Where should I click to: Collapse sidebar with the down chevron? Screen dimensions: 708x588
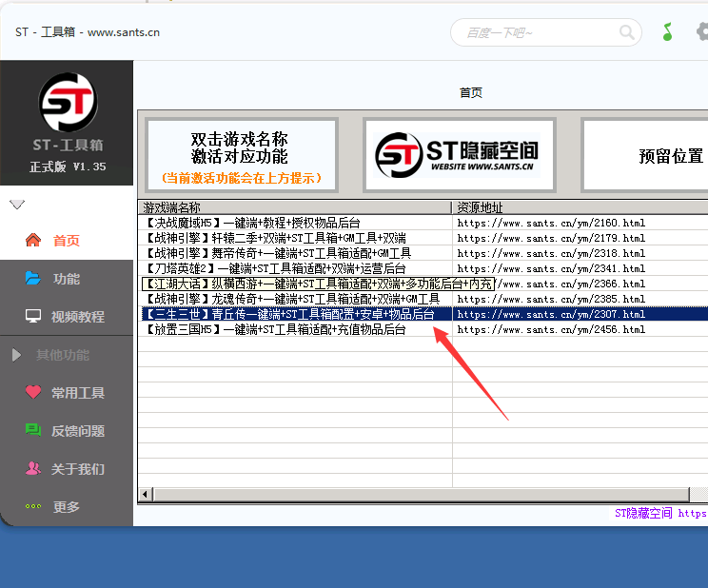17,205
